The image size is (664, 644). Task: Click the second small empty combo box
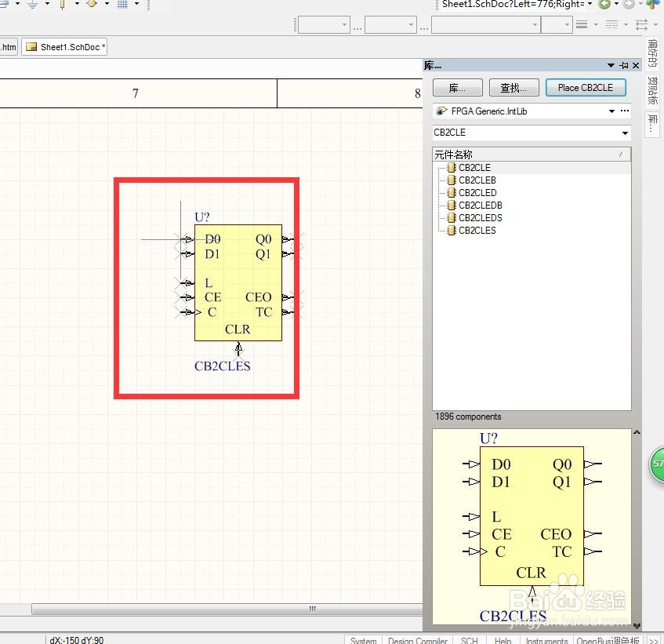pyautogui.click(x=390, y=25)
